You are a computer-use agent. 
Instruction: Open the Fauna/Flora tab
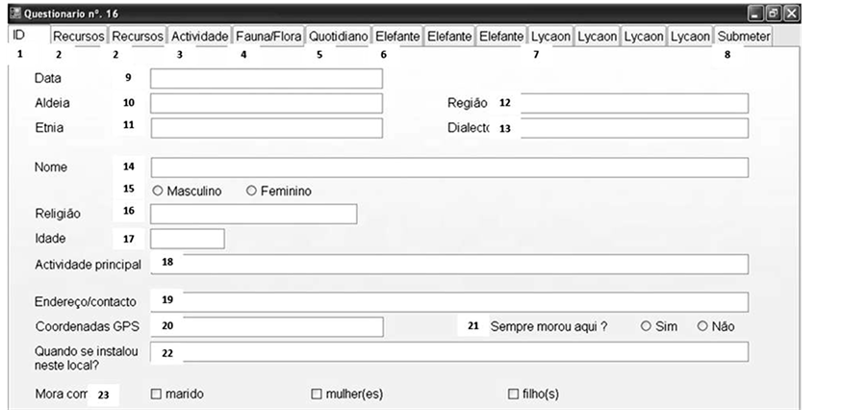[268, 37]
